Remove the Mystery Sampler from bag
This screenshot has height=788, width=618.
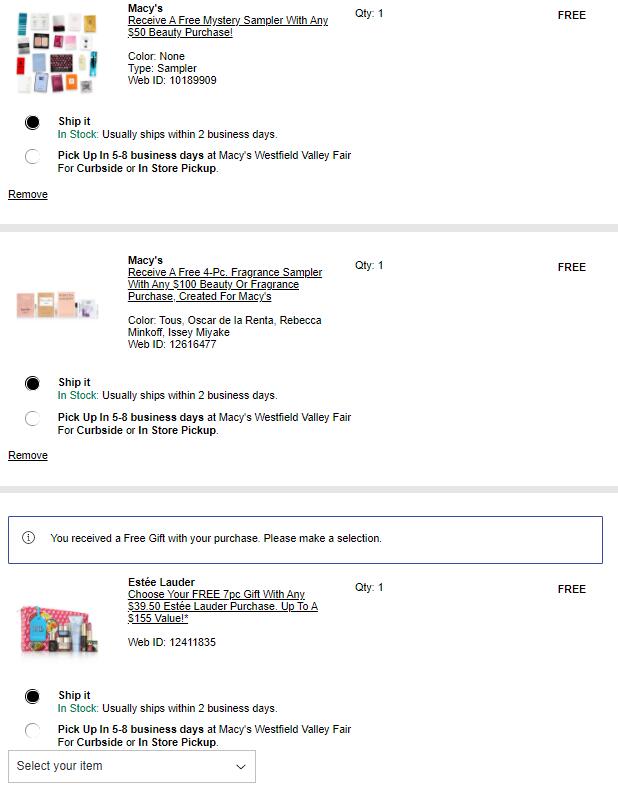pyautogui.click(x=28, y=194)
